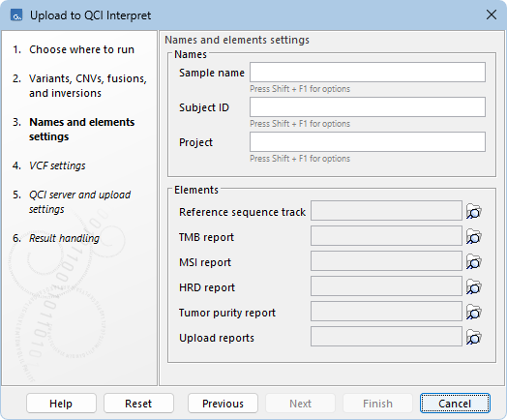Open the Help button
The image size is (507, 420).
click(x=61, y=404)
